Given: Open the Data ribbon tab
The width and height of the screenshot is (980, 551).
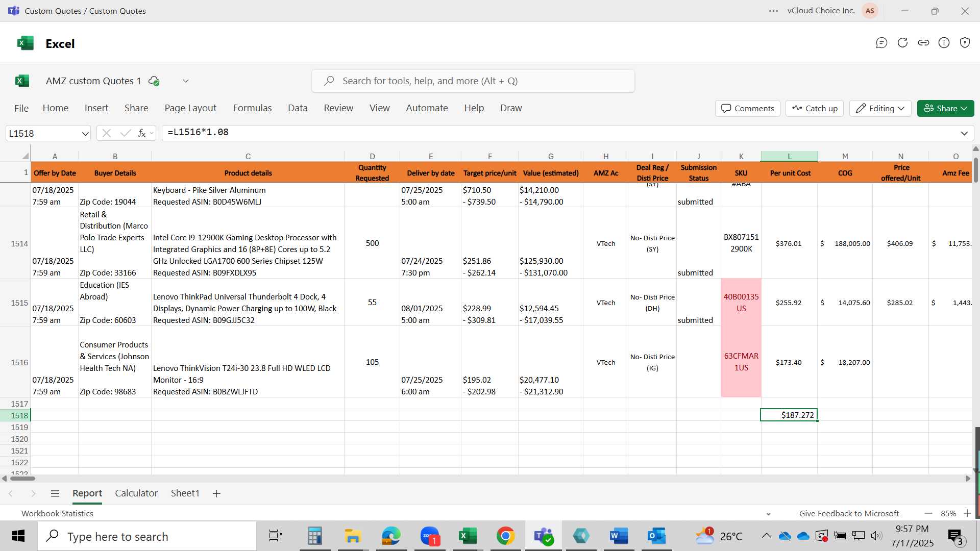Looking at the screenshot, I should coord(298,108).
